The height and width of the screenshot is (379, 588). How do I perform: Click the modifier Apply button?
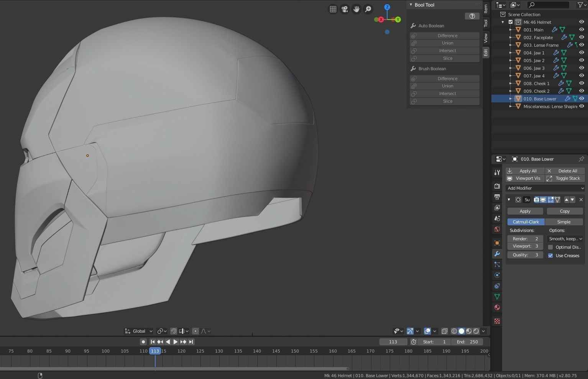pyautogui.click(x=525, y=211)
